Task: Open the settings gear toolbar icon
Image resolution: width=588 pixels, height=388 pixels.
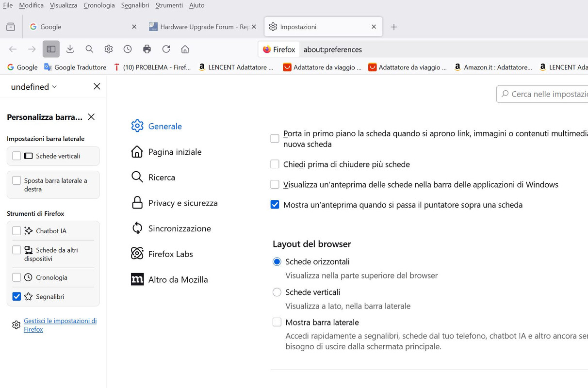Action: pyautogui.click(x=109, y=49)
